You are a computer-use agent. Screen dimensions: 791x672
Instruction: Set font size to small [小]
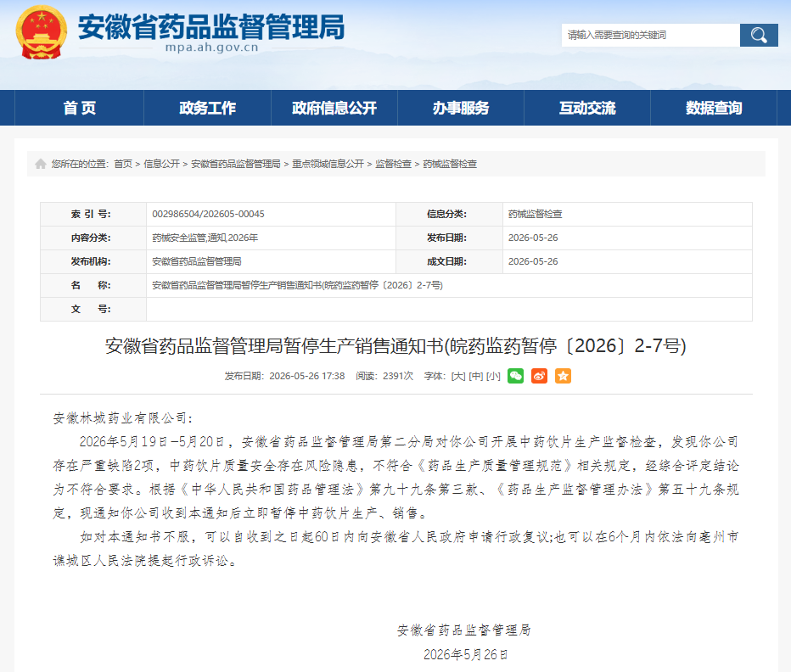[x=493, y=377]
